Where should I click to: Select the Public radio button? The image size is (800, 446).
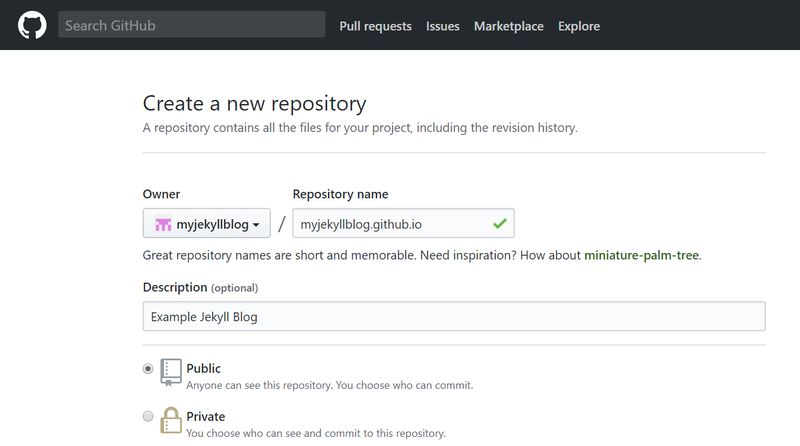coord(148,368)
